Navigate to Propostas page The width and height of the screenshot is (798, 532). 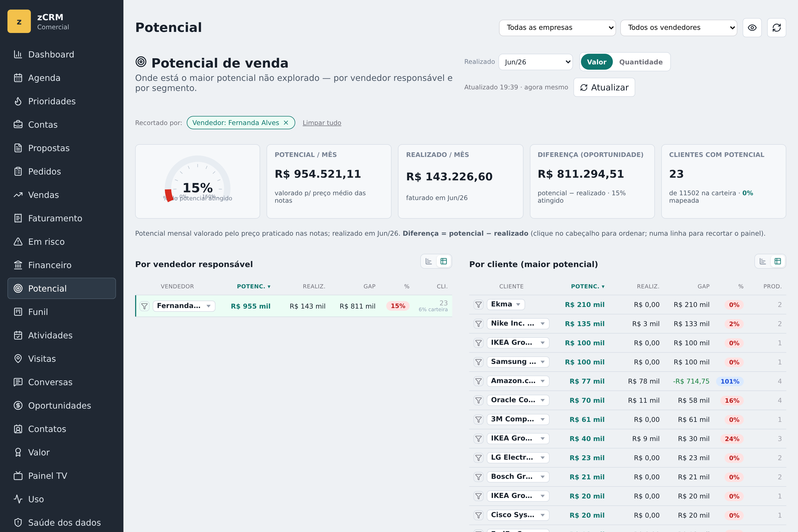(61, 148)
